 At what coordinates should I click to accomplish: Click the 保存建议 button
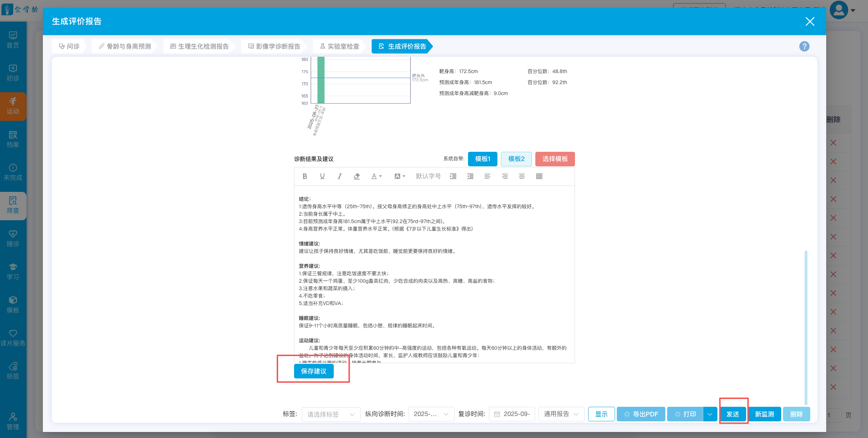[x=314, y=371]
